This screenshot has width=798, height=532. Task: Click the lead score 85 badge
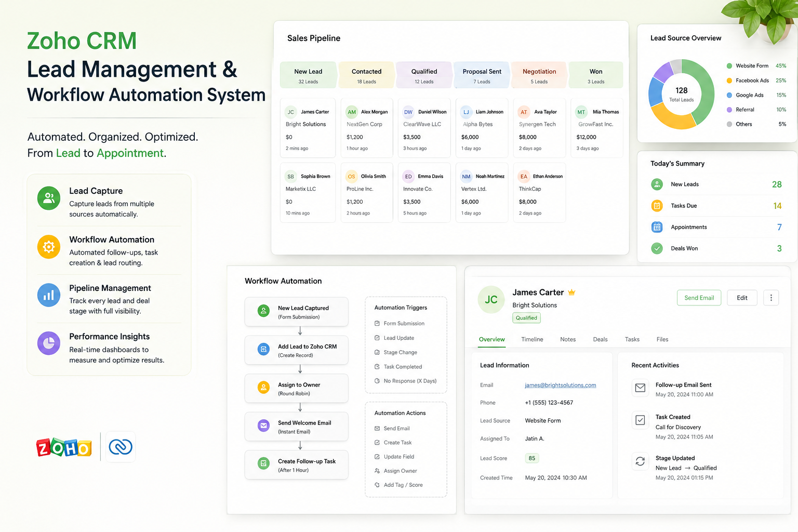pyautogui.click(x=531, y=458)
